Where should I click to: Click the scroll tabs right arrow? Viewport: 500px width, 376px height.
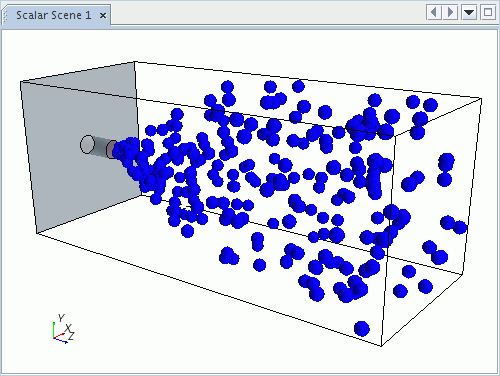click(450, 12)
